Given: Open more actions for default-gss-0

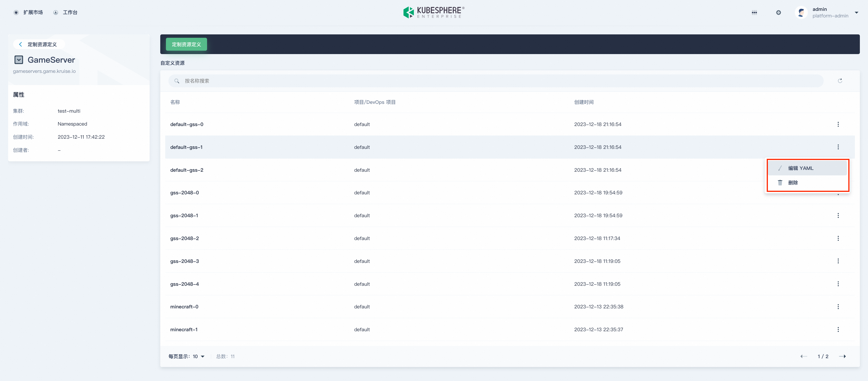Looking at the screenshot, I should tap(838, 124).
